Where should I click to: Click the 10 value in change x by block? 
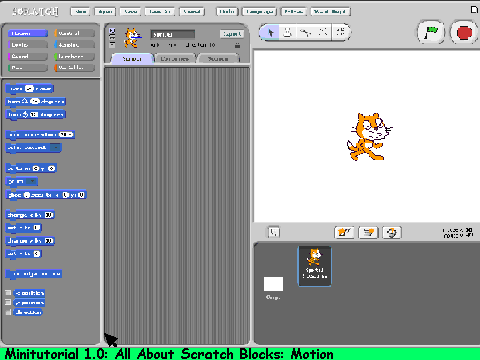(49, 215)
